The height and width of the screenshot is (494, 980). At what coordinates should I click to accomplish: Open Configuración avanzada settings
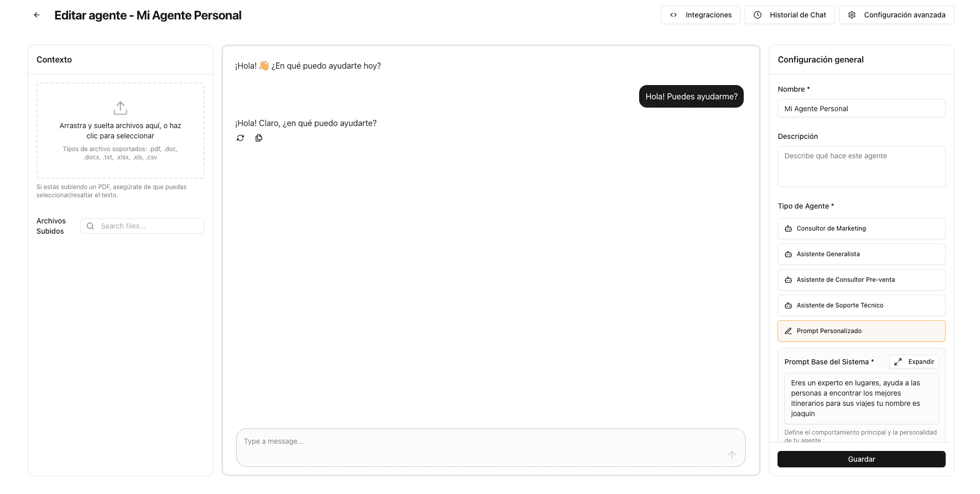coord(896,15)
